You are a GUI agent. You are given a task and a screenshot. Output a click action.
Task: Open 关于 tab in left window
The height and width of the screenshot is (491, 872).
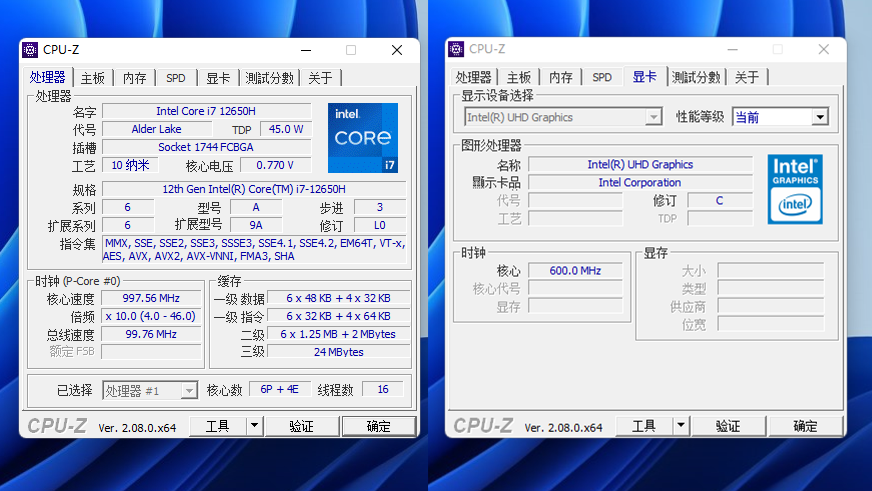(x=320, y=78)
